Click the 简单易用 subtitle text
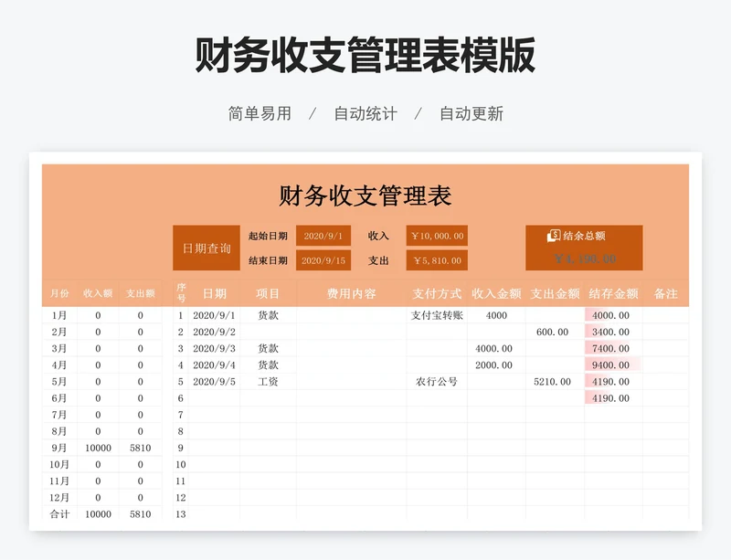Viewport: 731px width, 560px height. pyautogui.click(x=260, y=114)
